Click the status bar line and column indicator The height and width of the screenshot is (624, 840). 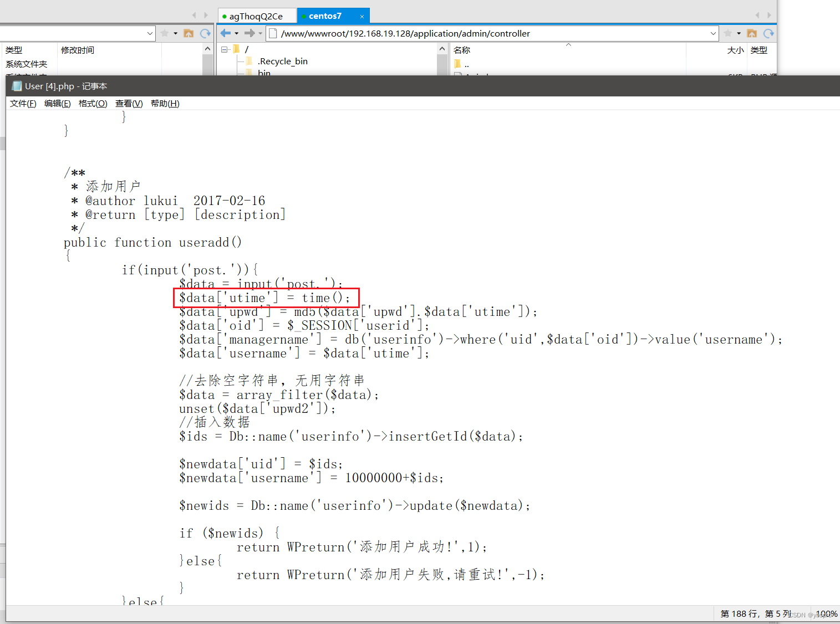pyautogui.click(x=755, y=613)
